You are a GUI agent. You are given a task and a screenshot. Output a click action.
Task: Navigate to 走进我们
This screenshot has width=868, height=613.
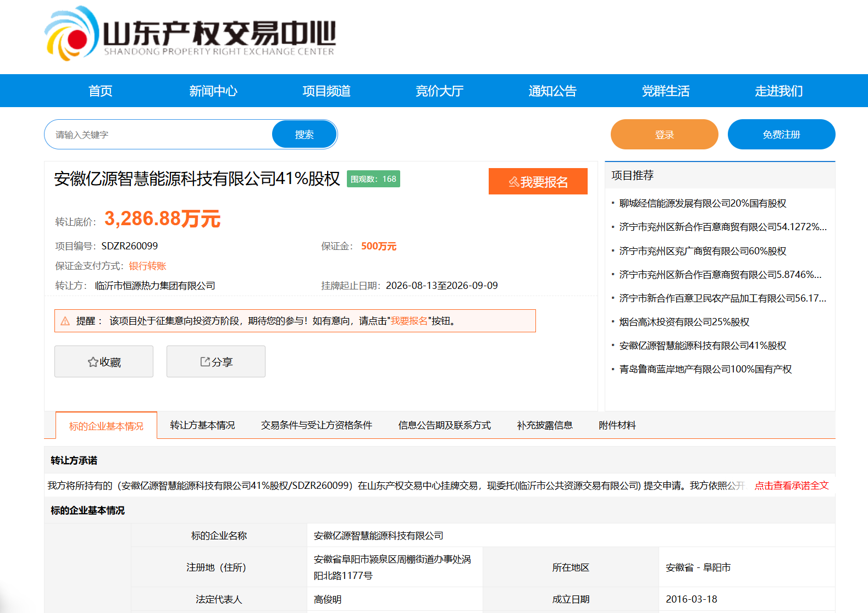pyautogui.click(x=779, y=91)
